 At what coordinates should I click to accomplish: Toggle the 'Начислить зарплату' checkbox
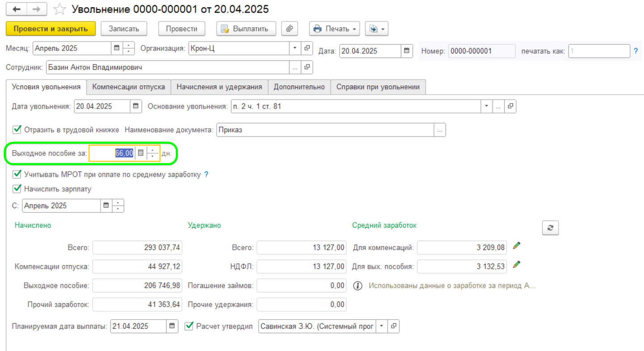17,189
